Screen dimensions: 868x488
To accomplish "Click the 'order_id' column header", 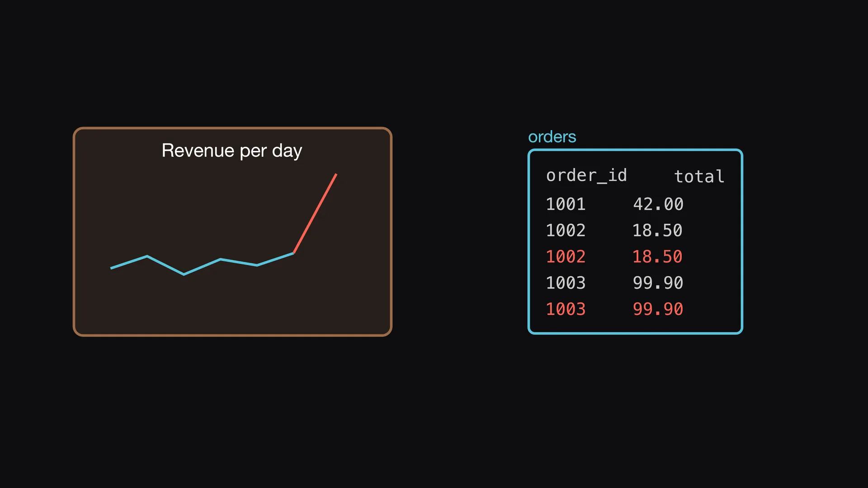I will [586, 175].
